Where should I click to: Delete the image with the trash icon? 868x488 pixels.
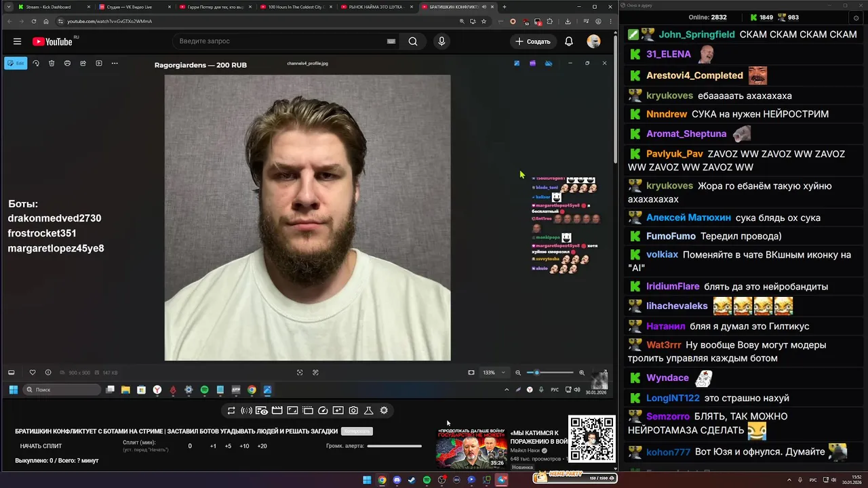pos(52,63)
